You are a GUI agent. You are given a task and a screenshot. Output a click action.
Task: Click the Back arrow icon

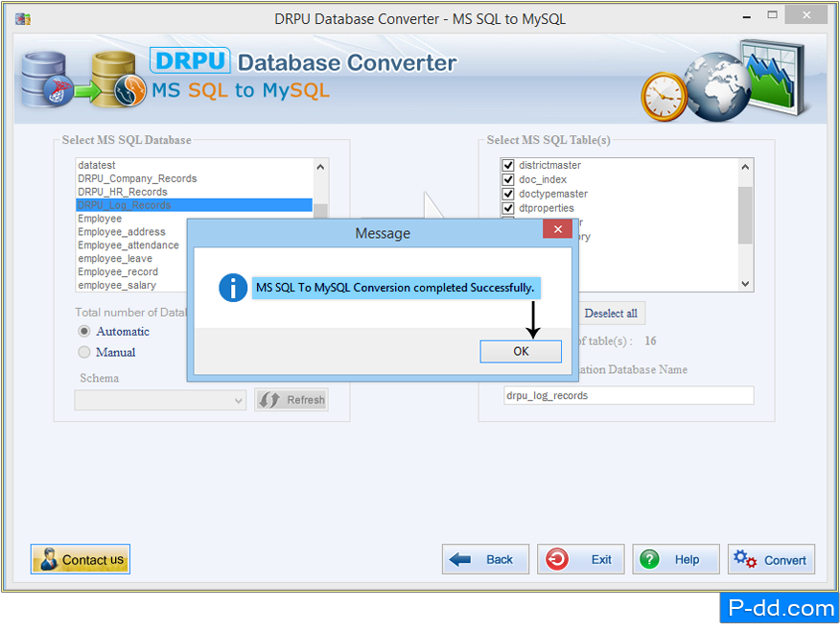pyautogui.click(x=461, y=559)
